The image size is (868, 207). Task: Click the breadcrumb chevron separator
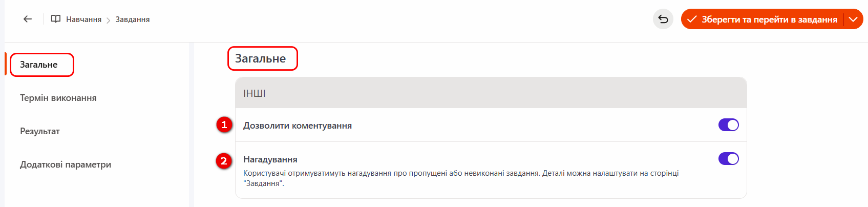pos(109,20)
